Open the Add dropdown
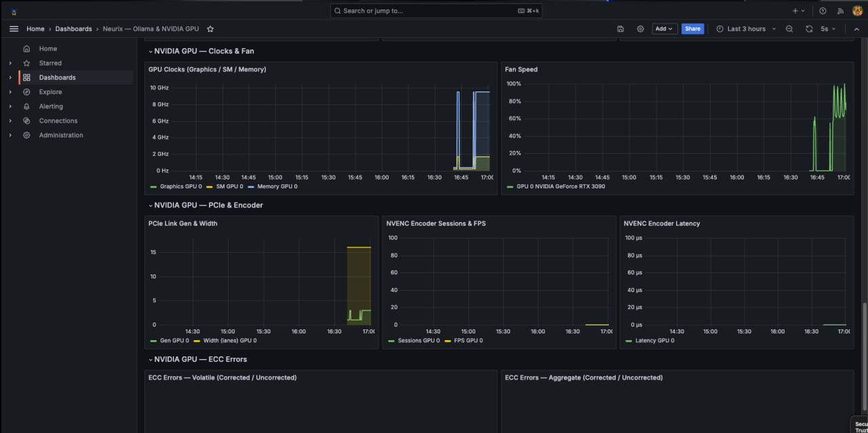 pos(664,29)
